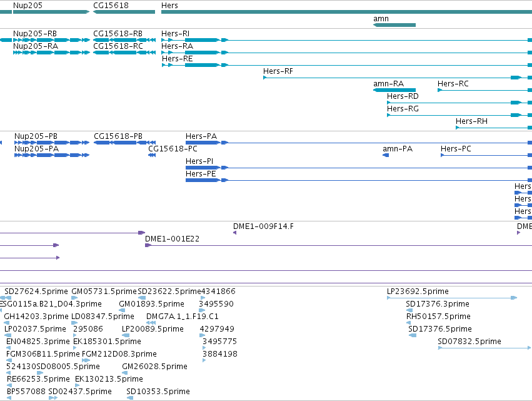Pick EST SD17376.5prime
This screenshot has width=532, height=401.
coord(440,329)
